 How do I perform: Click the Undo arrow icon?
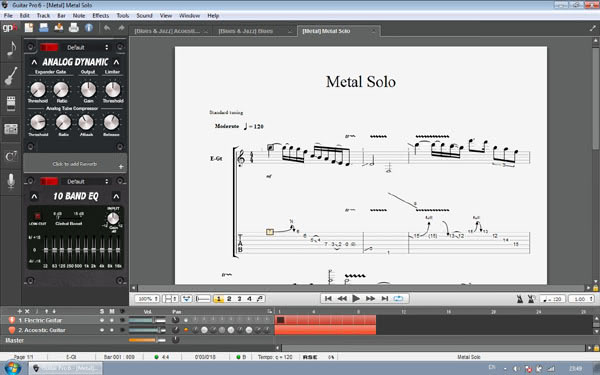[107, 28]
